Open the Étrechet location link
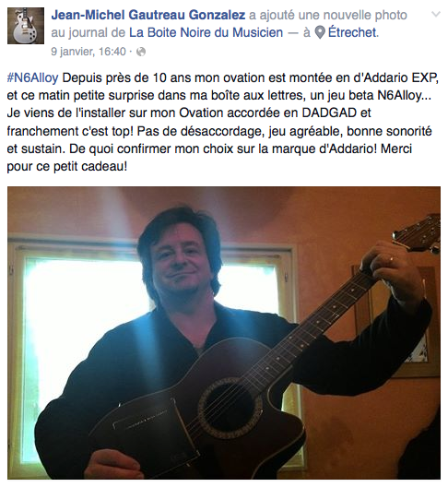Viewport: 448px width, 487px height. 353,32
